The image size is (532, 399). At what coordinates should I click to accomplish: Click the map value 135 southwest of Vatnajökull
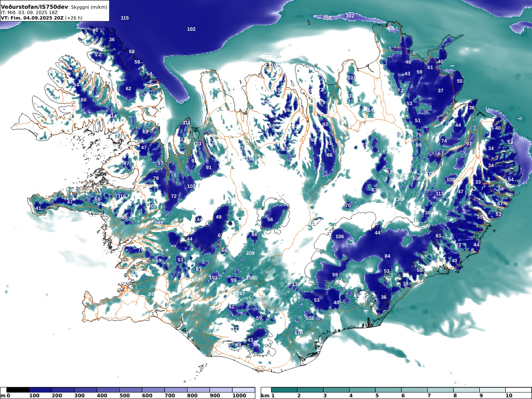point(296,284)
